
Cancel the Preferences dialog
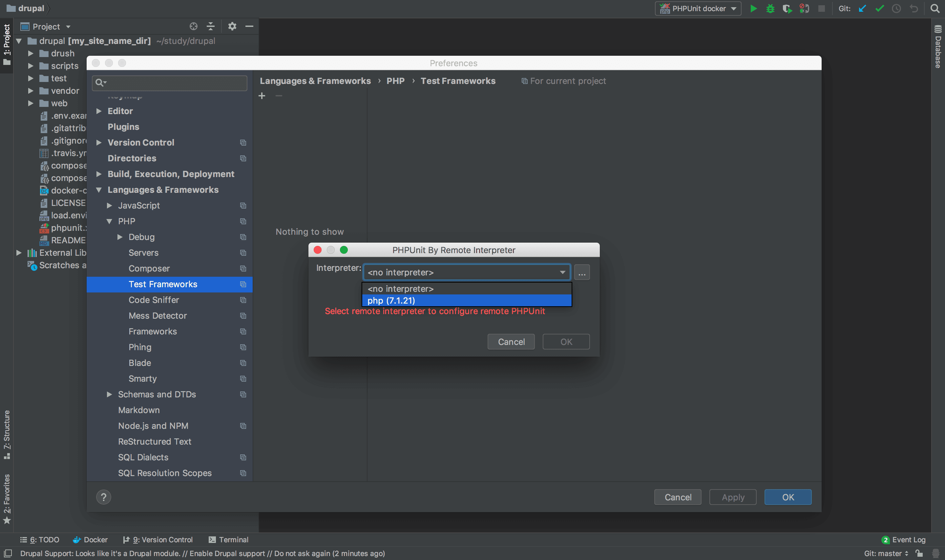coord(678,497)
